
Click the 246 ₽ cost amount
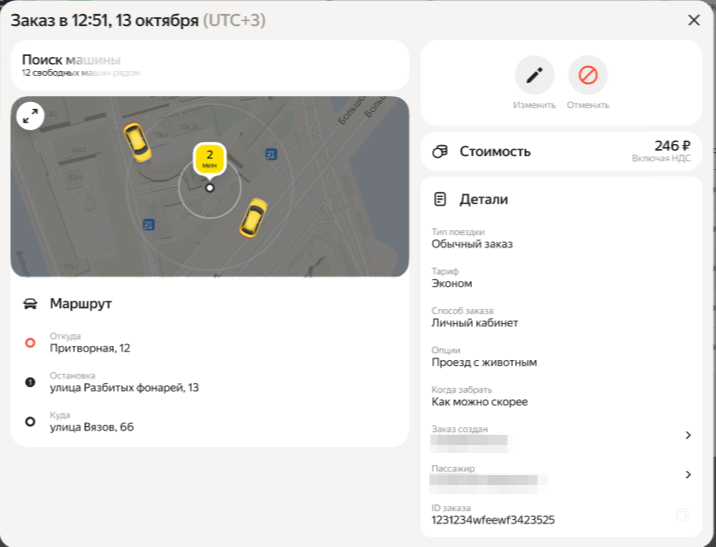click(x=671, y=146)
